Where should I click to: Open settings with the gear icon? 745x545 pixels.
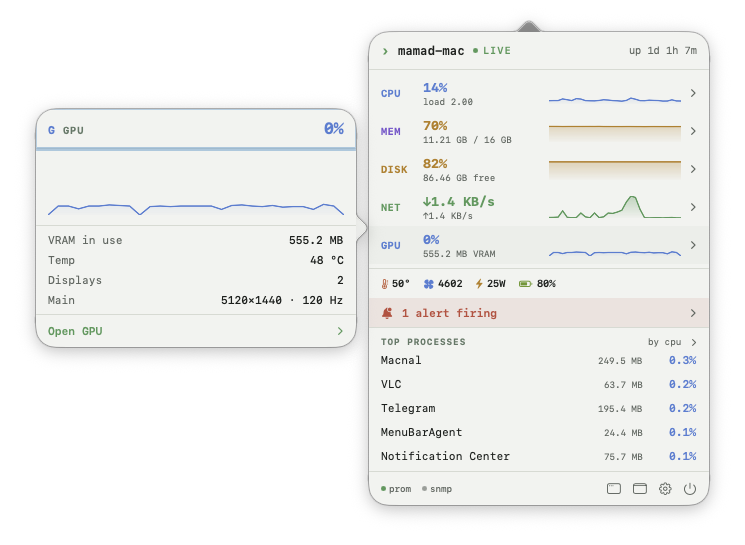point(665,488)
